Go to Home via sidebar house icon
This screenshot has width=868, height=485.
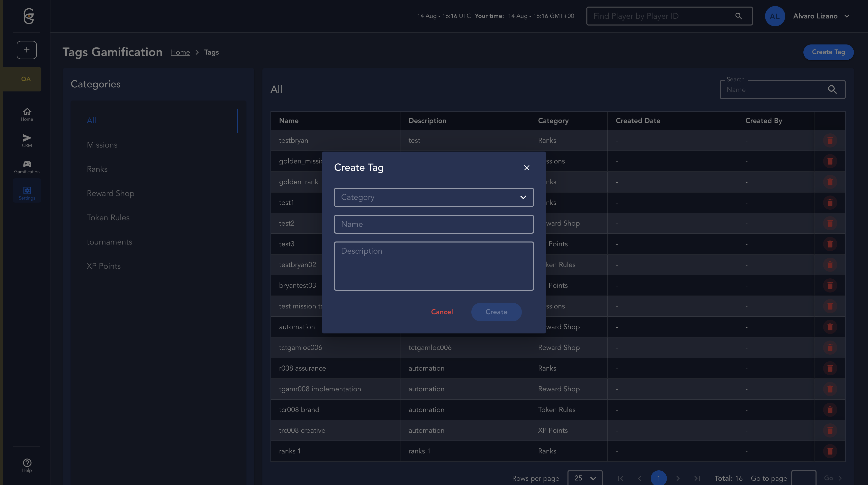coord(27,112)
